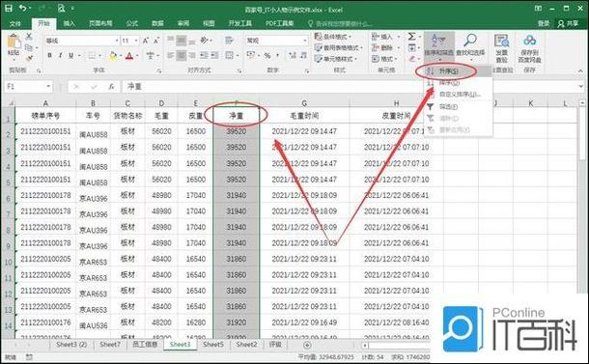The height and width of the screenshot is (364, 589).
Task: Toggle wrap text for the cells
Action: point(229,41)
